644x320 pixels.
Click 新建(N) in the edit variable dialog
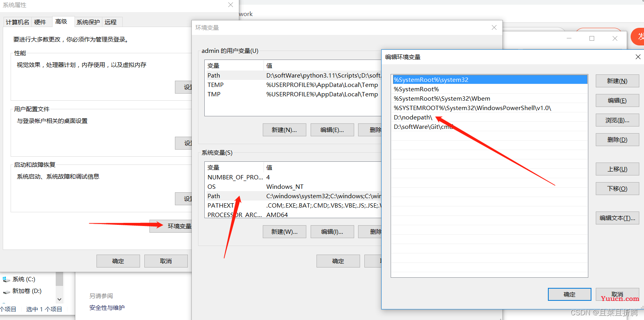[x=617, y=81]
